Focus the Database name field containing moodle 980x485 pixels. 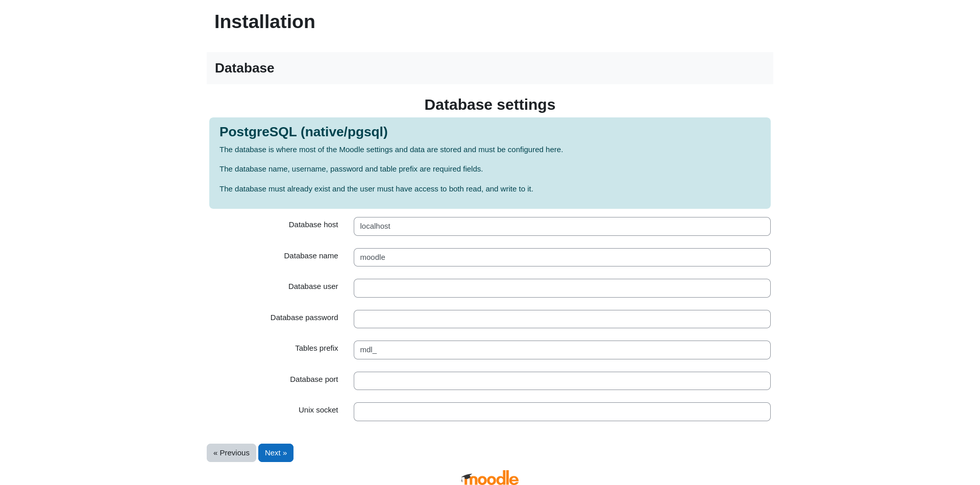tap(562, 257)
